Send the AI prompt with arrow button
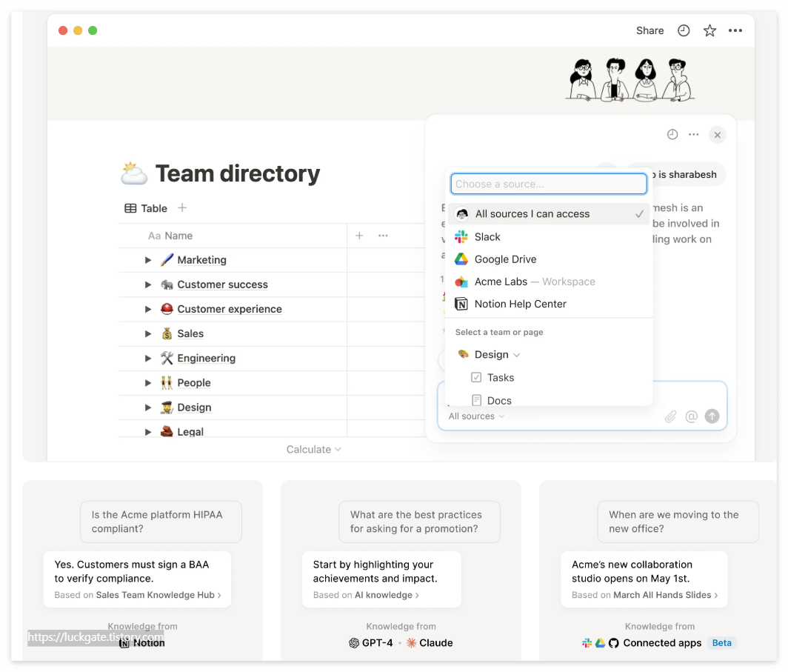This screenshot has width=788, height=672. pyautogui.click(x=712, y=416)
